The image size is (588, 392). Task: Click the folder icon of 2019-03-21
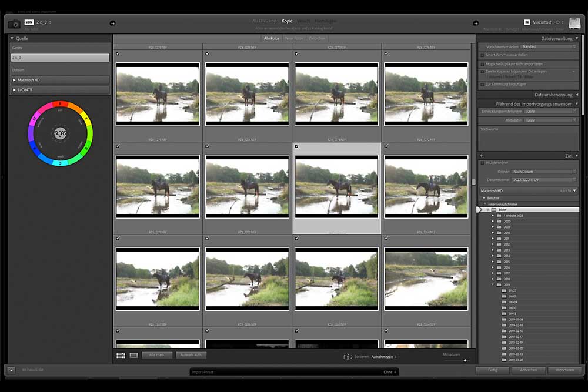coord(505,360)
